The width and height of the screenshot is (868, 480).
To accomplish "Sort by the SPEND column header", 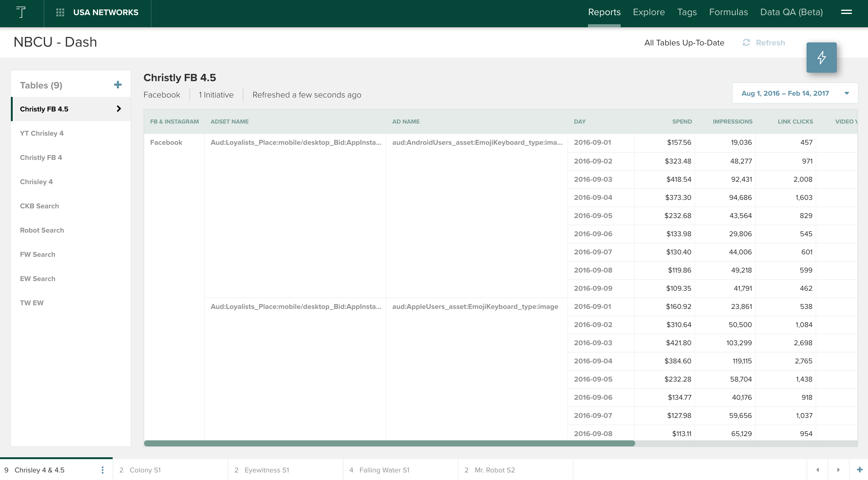I will [x=682, y=121].
